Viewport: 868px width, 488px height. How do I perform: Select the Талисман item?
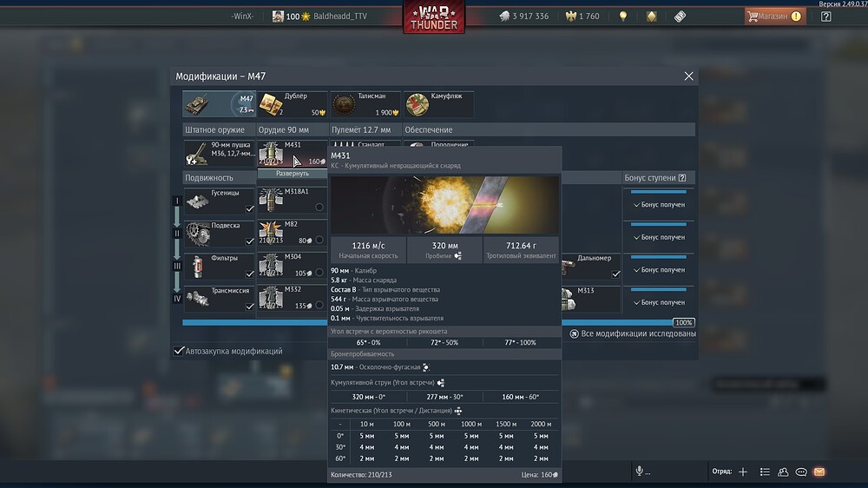pyautogui.click(x=365, y=104)
